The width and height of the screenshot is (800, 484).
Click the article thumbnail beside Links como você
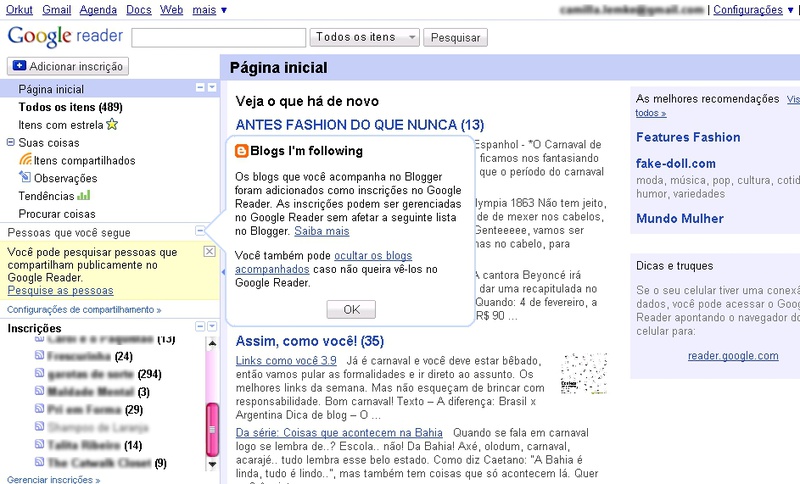pos(584,373)
